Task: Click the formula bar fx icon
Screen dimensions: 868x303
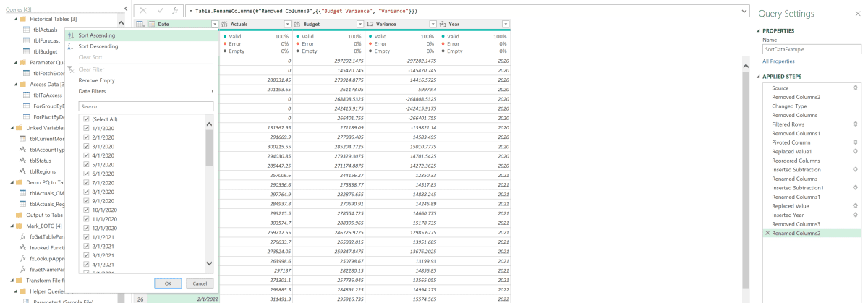Action: pyautogui.click(x=175, y=12)
